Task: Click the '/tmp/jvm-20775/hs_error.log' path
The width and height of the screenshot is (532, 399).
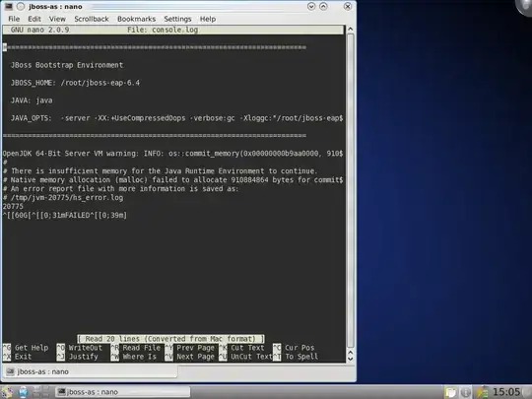Action: pos(67,197)
